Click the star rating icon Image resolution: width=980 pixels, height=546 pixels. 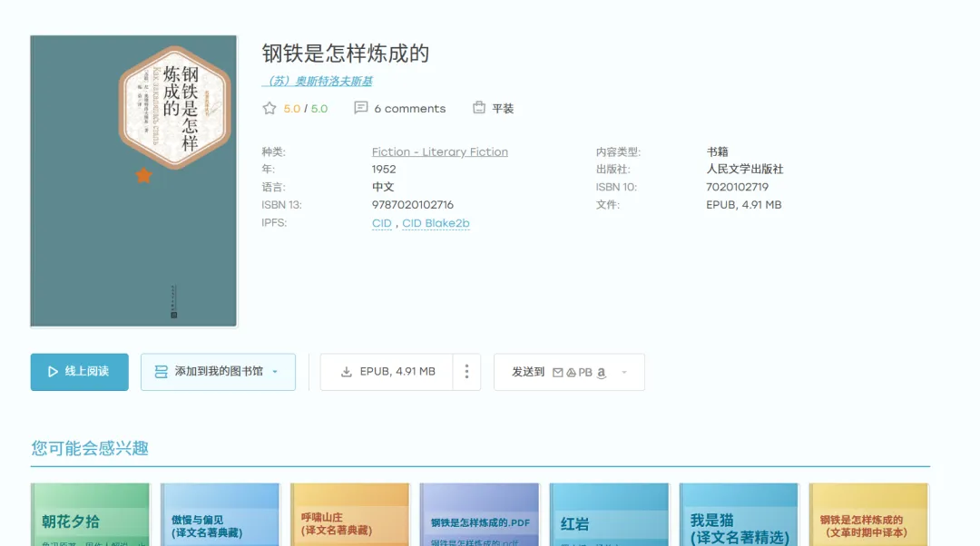(x=269, y=108)
